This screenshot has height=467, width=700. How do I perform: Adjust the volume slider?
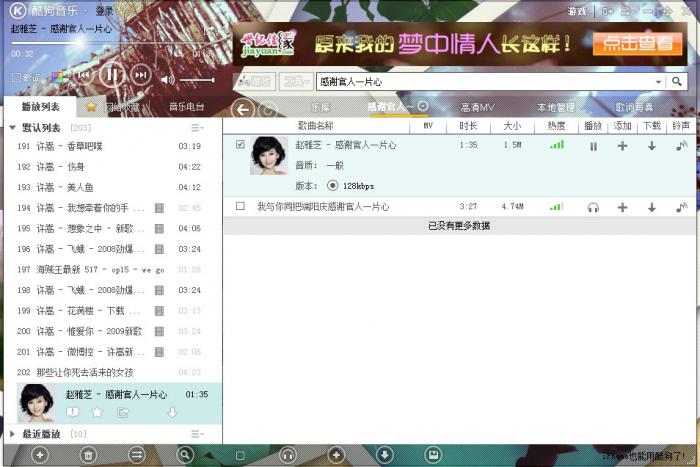[x=197, y=80]
